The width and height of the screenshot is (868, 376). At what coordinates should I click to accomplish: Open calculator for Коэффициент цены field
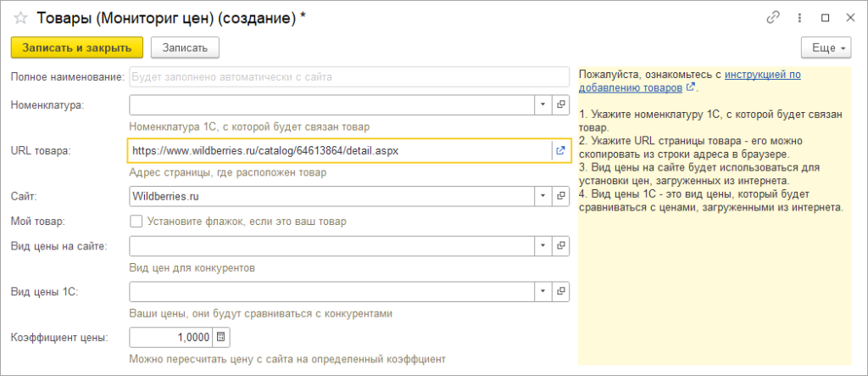(221, 337)
